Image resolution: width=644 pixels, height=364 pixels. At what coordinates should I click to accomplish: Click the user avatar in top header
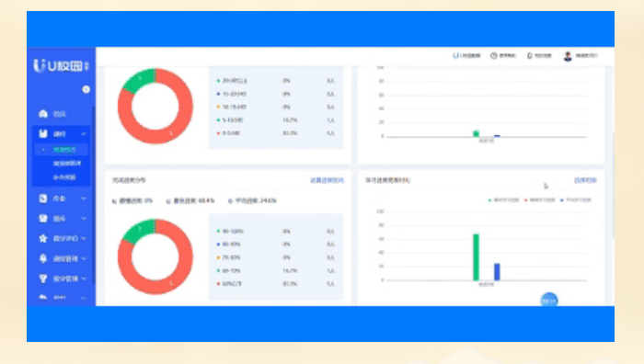click(x=568, y=56)
